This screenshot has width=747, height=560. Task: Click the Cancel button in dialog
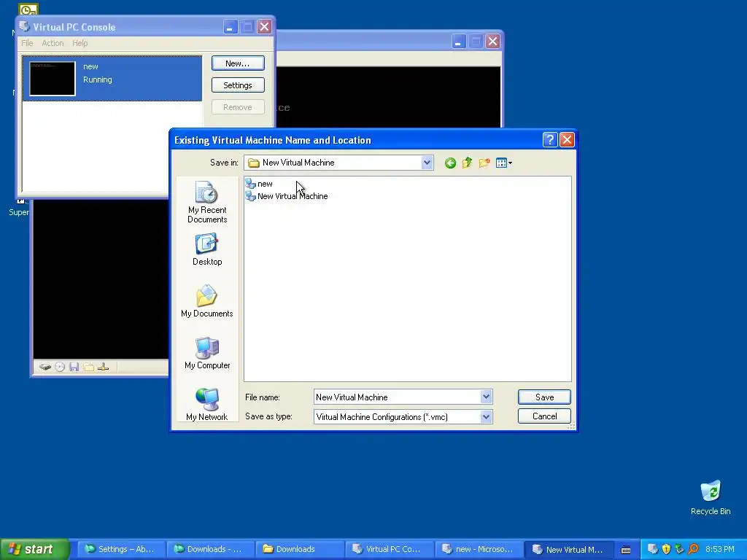tap(544, 416)
